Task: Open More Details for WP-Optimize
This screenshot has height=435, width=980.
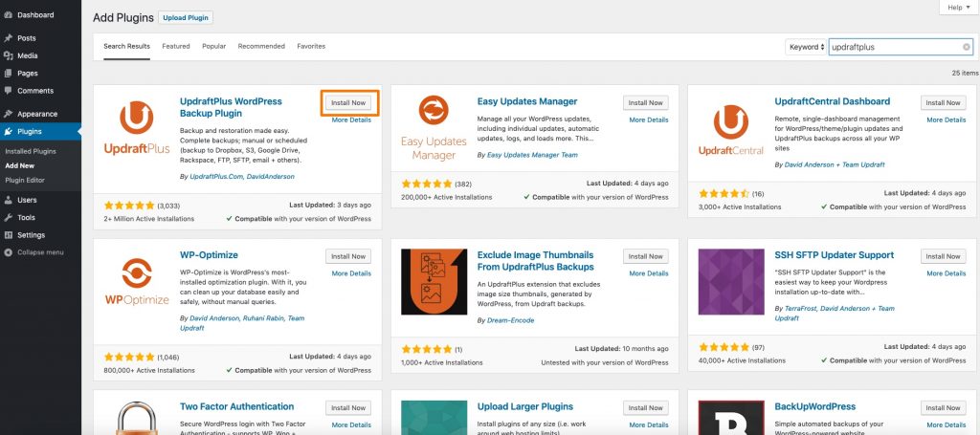Action: 351,273
